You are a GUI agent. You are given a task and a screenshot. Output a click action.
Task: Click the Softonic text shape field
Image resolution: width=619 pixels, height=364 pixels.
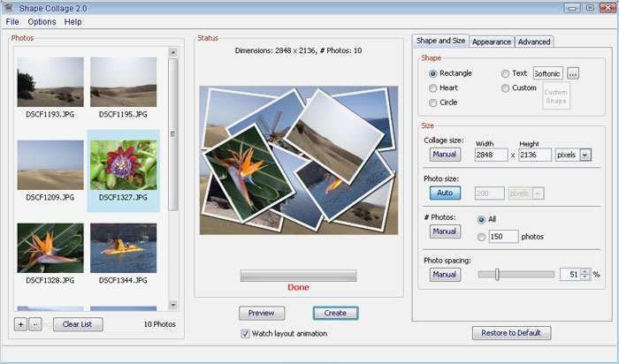pos(548,73)
